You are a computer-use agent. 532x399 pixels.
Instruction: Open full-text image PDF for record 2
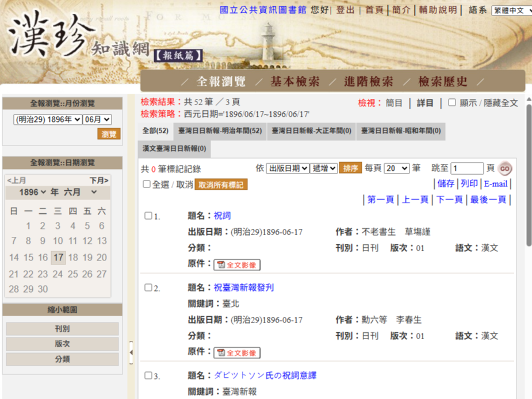coord(237,353)
